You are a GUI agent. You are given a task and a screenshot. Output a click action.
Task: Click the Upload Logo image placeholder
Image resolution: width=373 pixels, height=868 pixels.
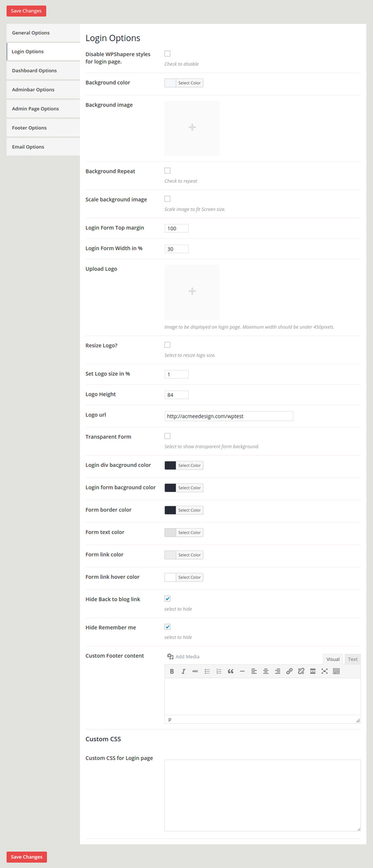pos(192,291)
